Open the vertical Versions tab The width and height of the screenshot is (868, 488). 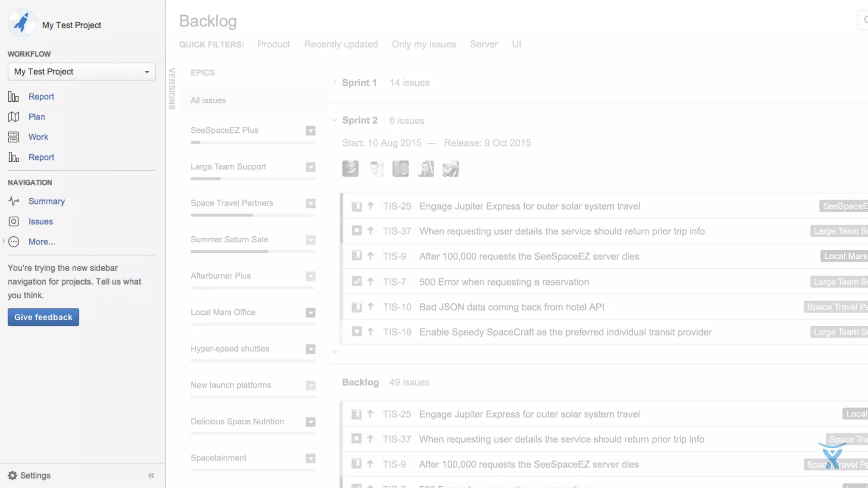[x=172, y=89]
